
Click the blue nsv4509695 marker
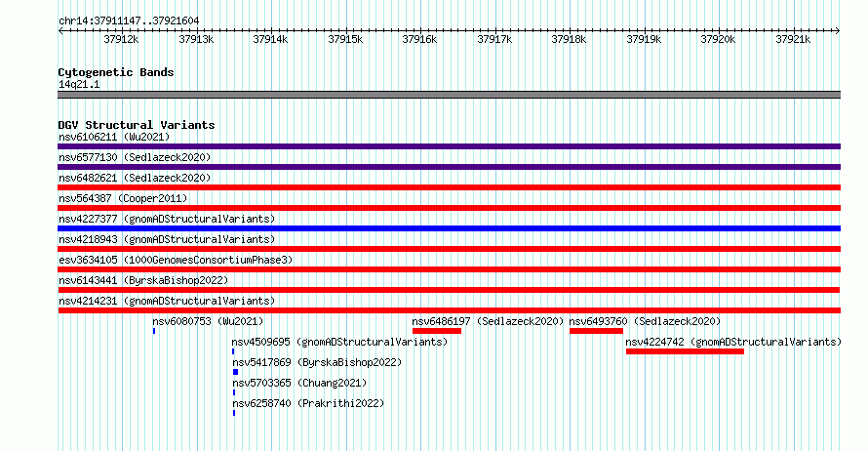[x=233, y=351]
